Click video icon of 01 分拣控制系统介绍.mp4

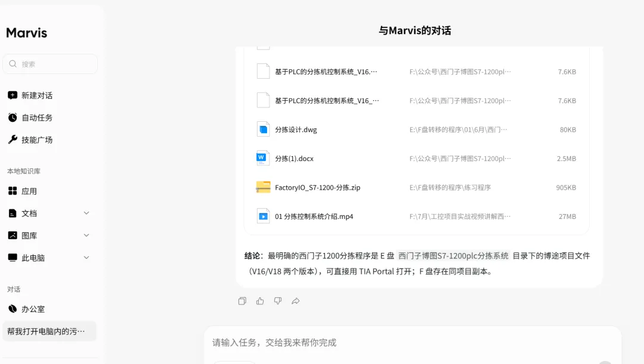[263, 216]
